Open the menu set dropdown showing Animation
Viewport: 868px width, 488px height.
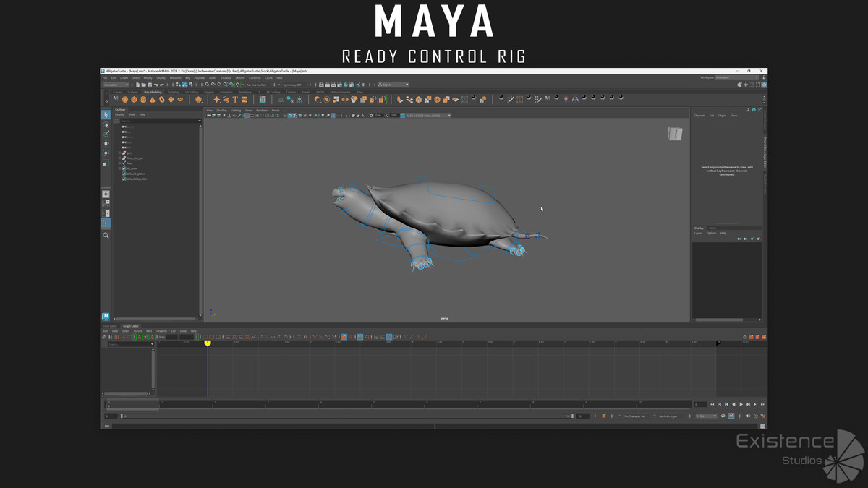[116, 85]
